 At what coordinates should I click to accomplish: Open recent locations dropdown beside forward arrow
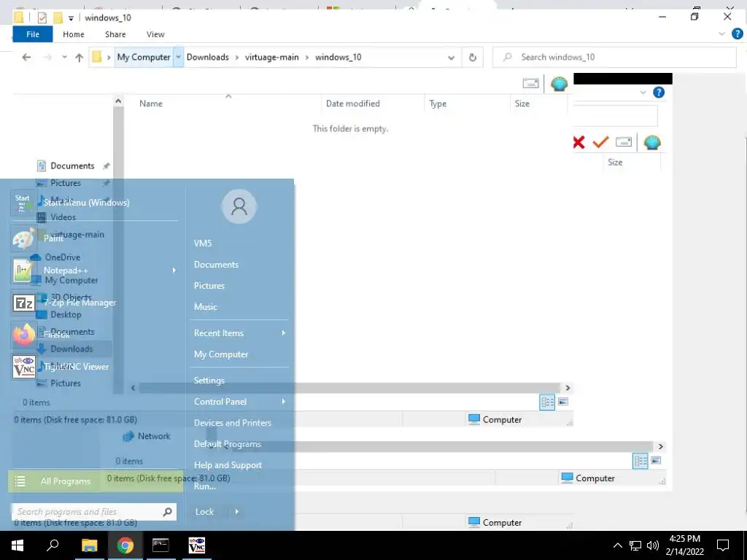click(x=64, y=57)
